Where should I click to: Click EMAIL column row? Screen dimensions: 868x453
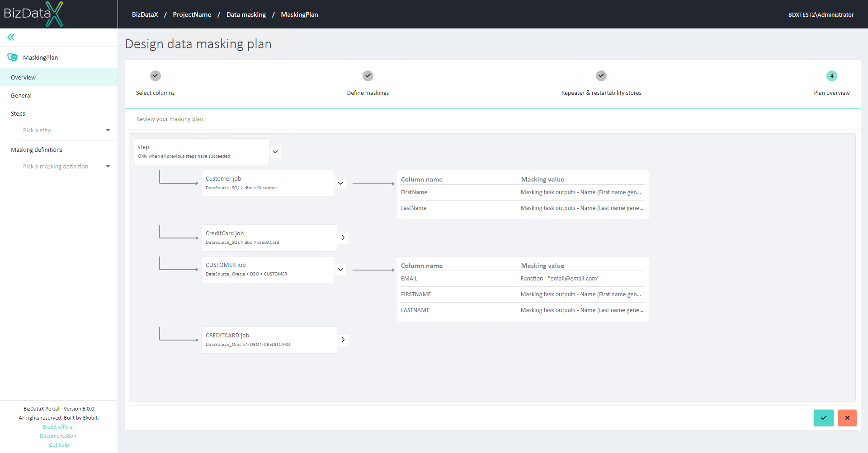[523, 279]
